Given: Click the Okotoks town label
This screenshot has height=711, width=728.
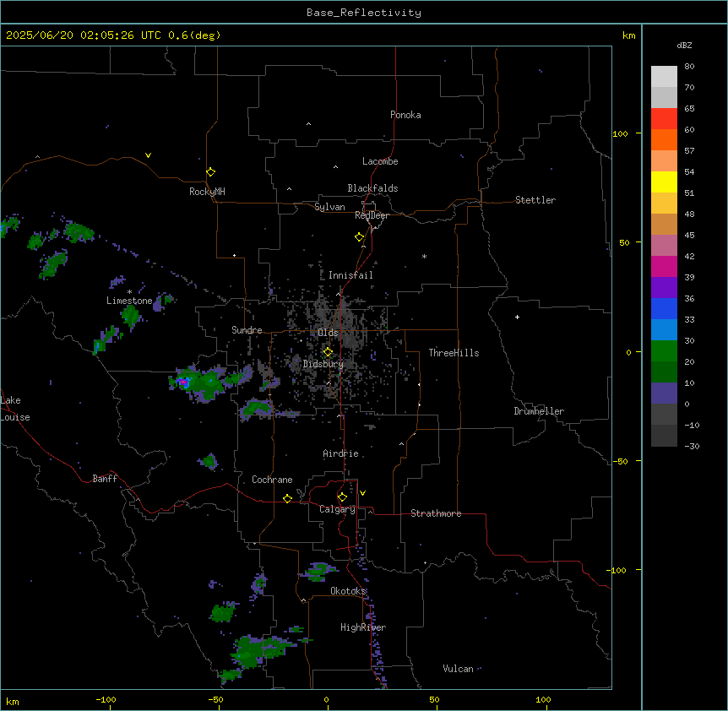Looking at the screenshot, I should tap(348, 591).
